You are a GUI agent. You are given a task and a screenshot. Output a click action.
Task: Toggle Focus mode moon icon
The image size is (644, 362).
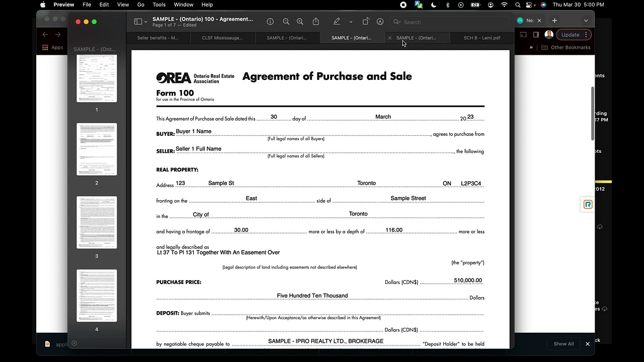coord(434,5)
